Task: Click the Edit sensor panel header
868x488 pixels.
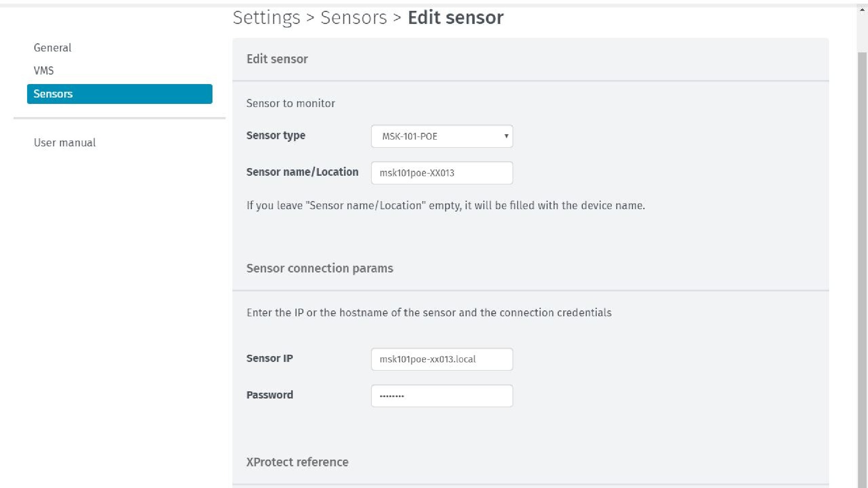Action: click(277, 59)
